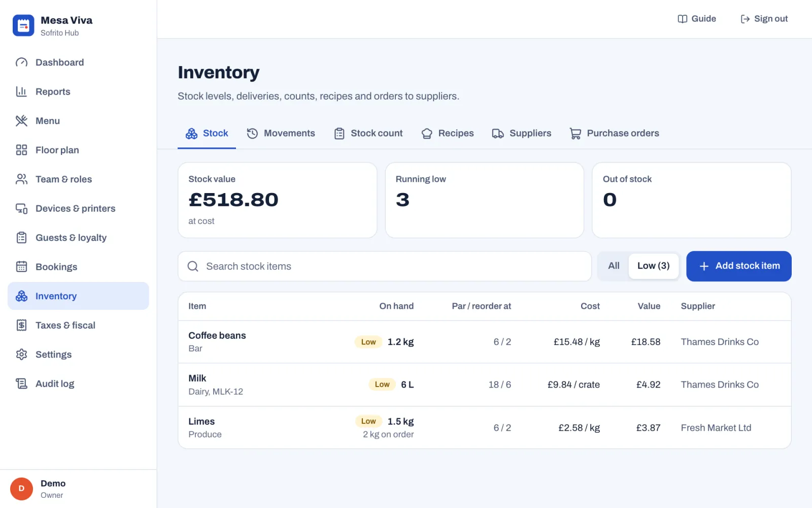Click the Reports bar chart icon
Viewport: 812px width, 508px height.
pos(21,91)
